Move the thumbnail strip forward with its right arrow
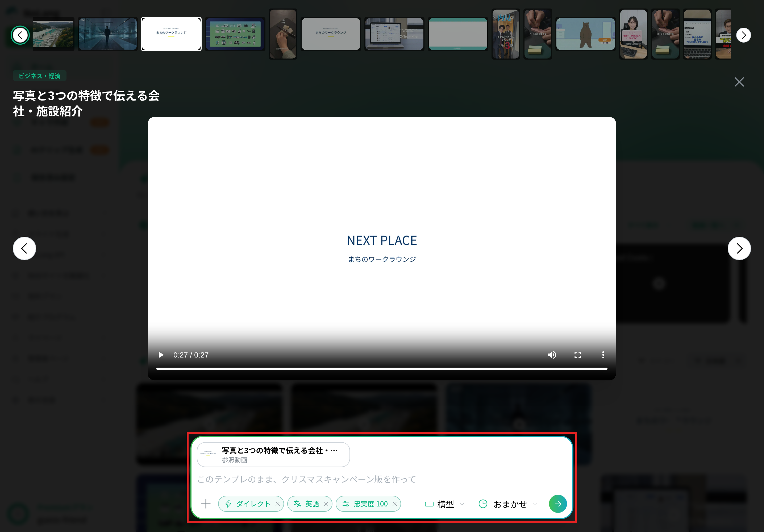The height and width of the screenshot is (532, 766). (743, 35)
